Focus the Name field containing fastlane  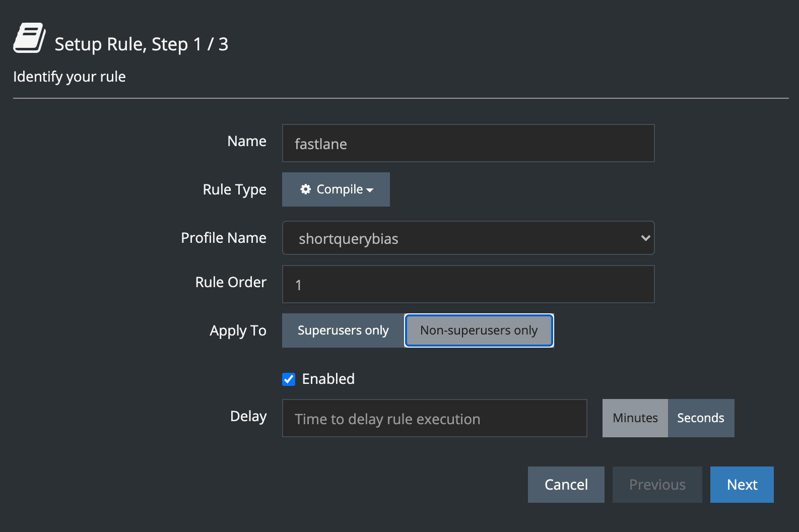coord(468,144)
